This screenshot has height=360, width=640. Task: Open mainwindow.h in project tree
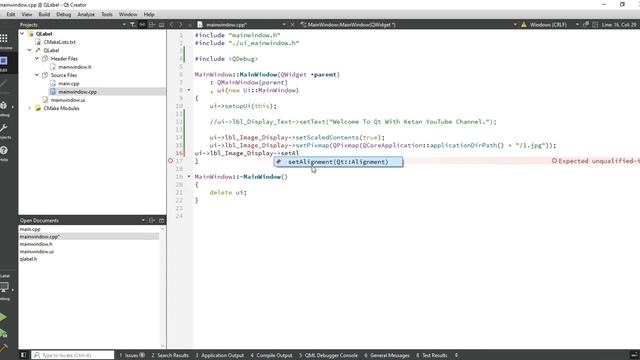pyautogui.click(x=75, y=67)
